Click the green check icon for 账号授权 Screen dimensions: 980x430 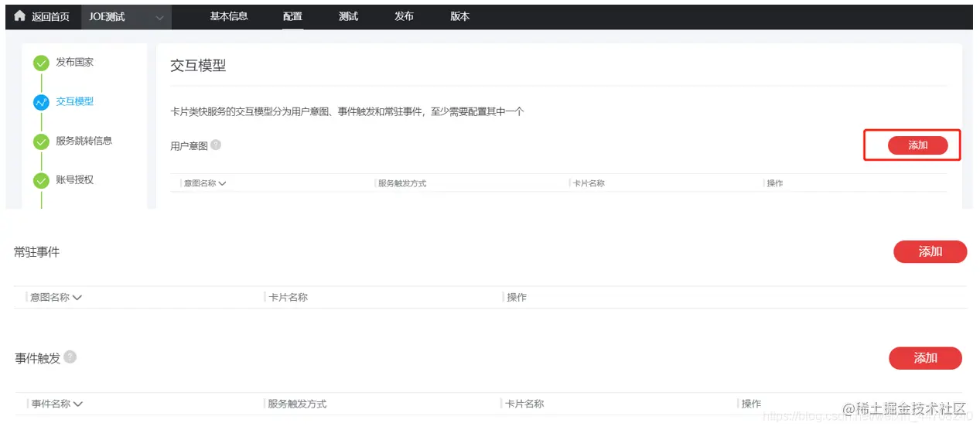click(x=41, y=181)
